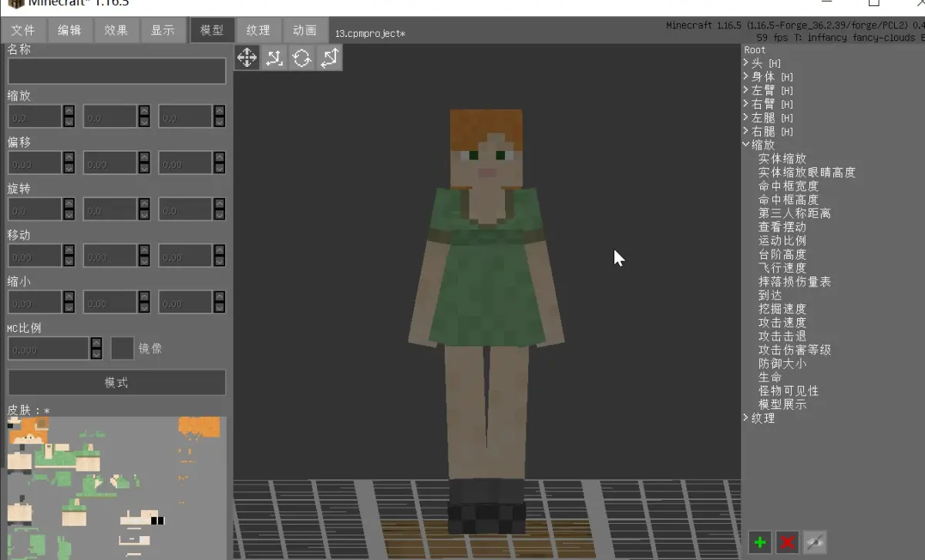Image resolution: width=925 pixels, height=560 pixels.
Task: Click down arrow of first 缩放 field
Action: pyautogui.click(x=69, y=122)
